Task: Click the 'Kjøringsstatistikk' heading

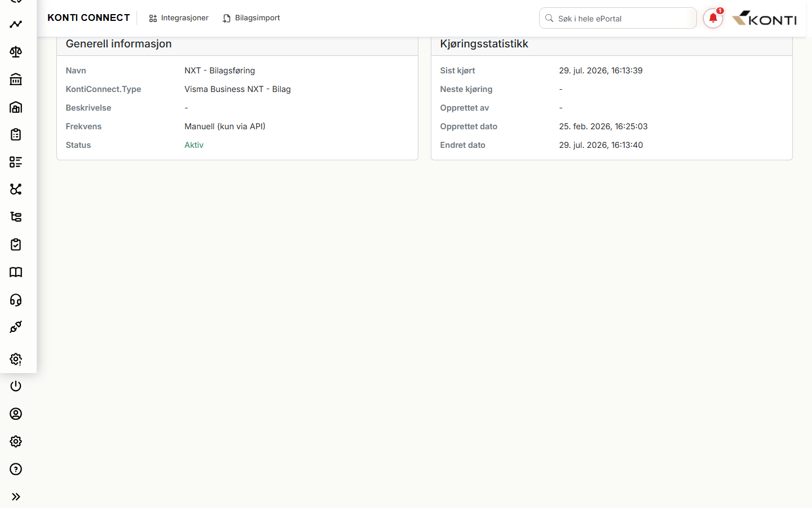Action: point(484,44)
